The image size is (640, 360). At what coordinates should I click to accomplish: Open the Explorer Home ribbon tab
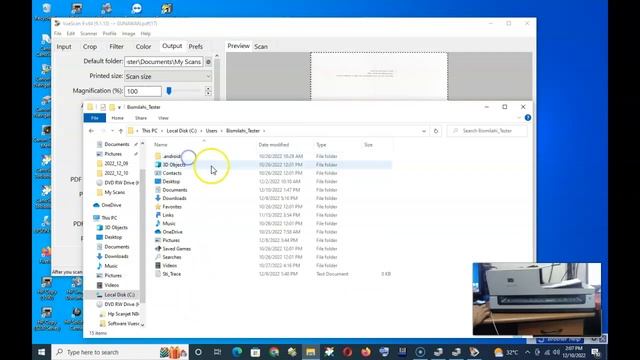pos(118,118)
